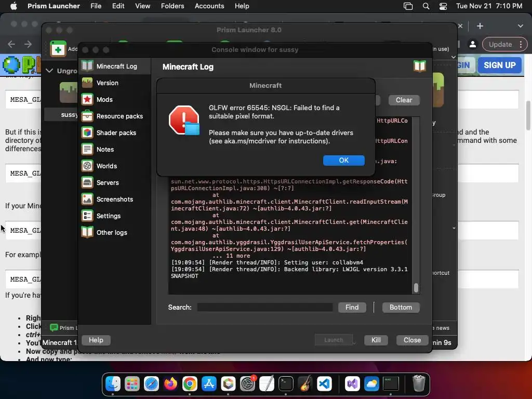
Task: Open Finder from the dock
Action: pyautogui.click(x=113, y=384)
